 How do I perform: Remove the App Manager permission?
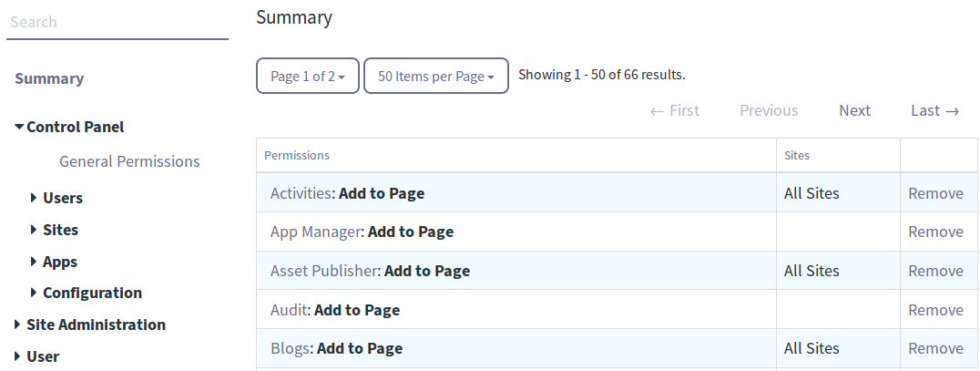(935, 232)
